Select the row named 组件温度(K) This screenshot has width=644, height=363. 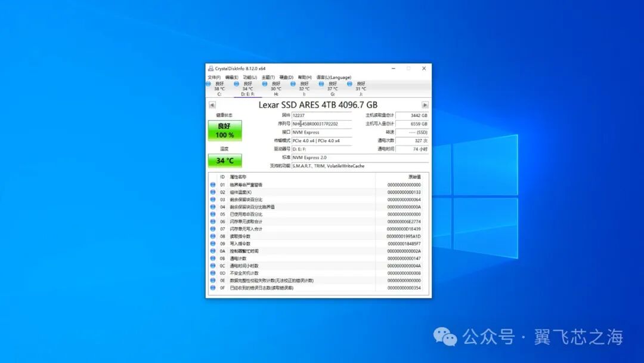318,192
